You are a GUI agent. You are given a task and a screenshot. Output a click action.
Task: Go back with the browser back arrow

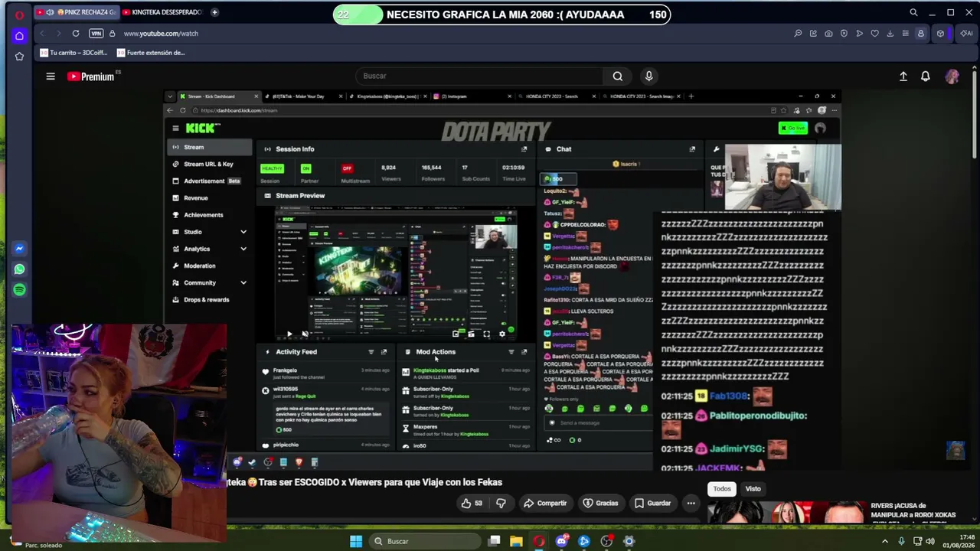coord(42,34)
